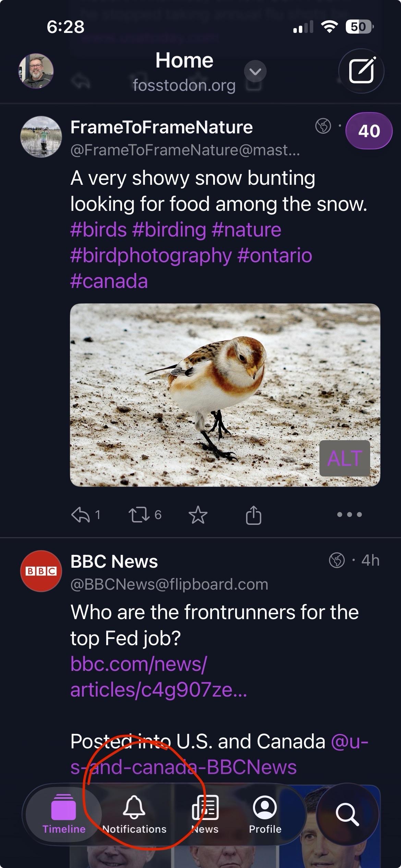The height and width of the screenshot is (868, 401).
Task: Open the #ontario hashtag link
Action: (275, 255)
